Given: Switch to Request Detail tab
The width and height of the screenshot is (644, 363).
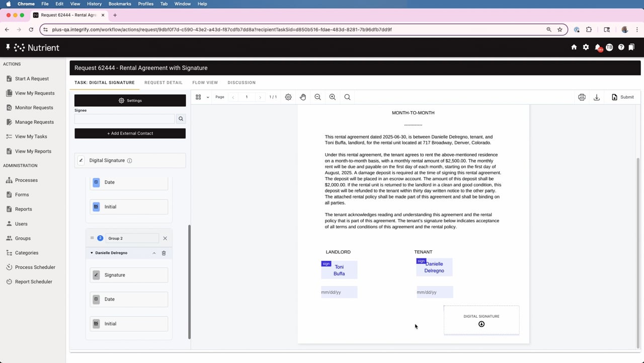Looking at the screenshot, I should [x=164, y=83].
